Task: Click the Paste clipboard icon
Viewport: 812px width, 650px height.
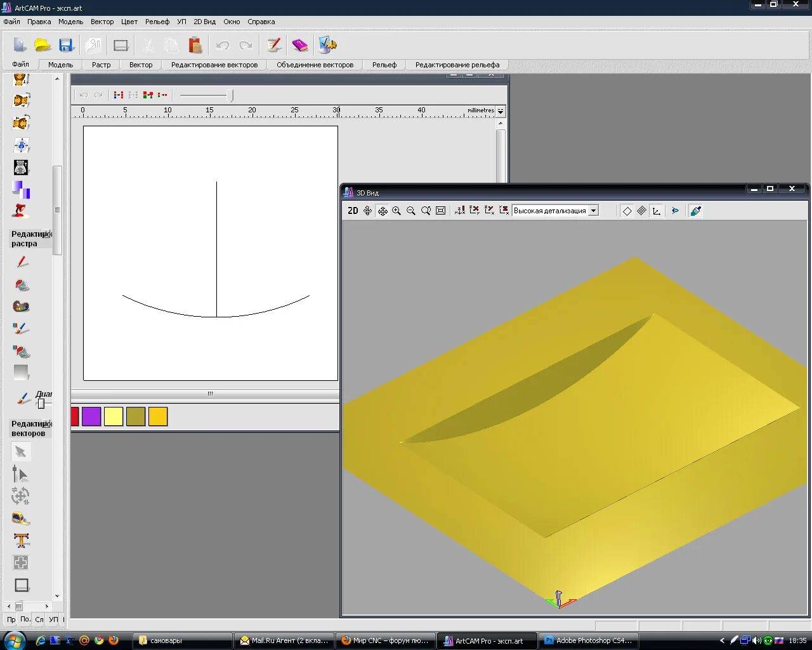Action: 195,45
